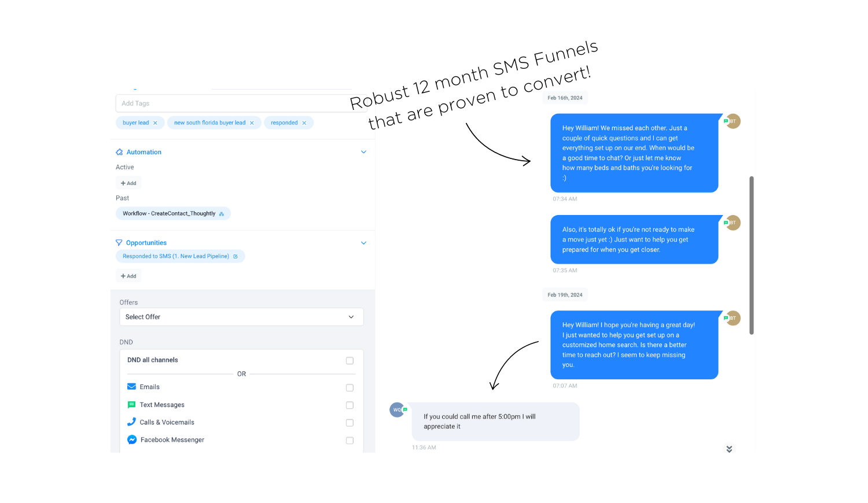Open the external link icon on Responded to SMS
868x503 pixels.
coord(236,257)
